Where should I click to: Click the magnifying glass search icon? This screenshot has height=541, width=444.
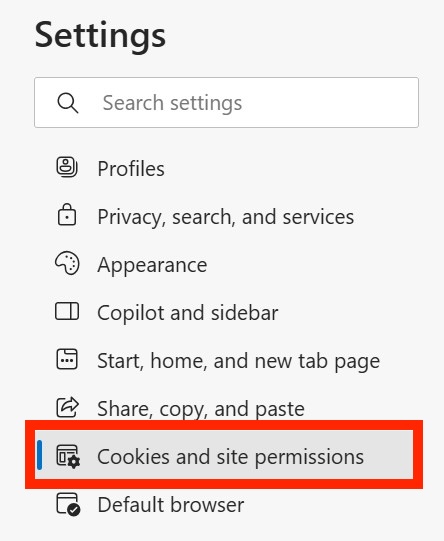(x=68, y=103)
